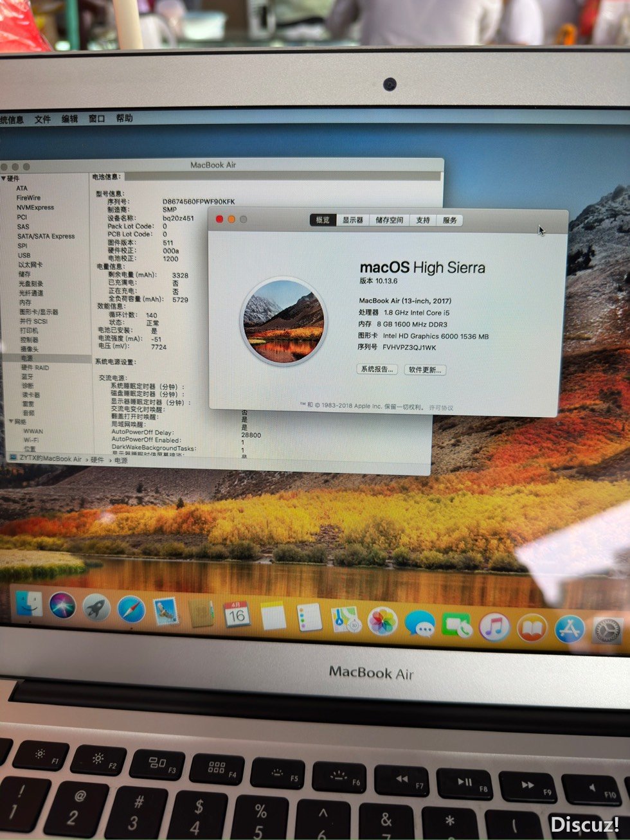Select SPI in the sidebar
The width and height of the screenshot is (630, 840).
click(22, 246)
